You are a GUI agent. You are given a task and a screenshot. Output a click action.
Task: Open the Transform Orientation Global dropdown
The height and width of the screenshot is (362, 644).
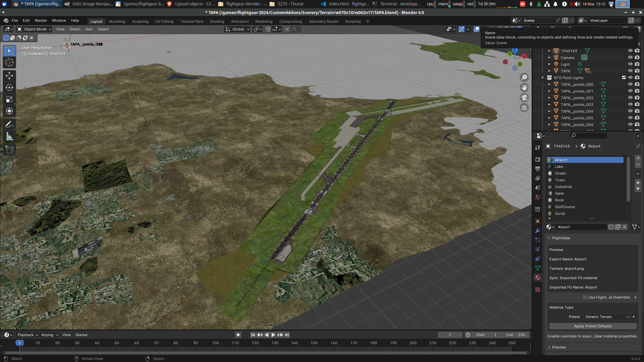pyautogui.click(x=237, y=29)
